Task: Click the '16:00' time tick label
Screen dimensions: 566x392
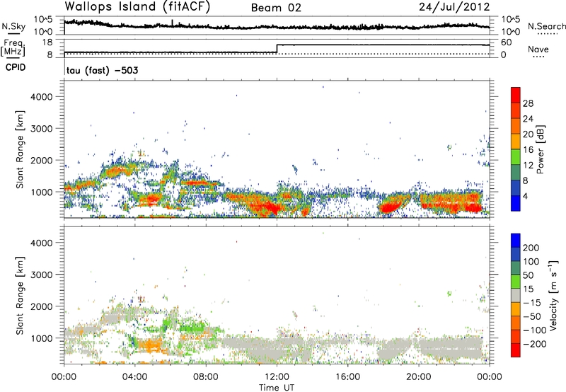Action: pos(347,377)
